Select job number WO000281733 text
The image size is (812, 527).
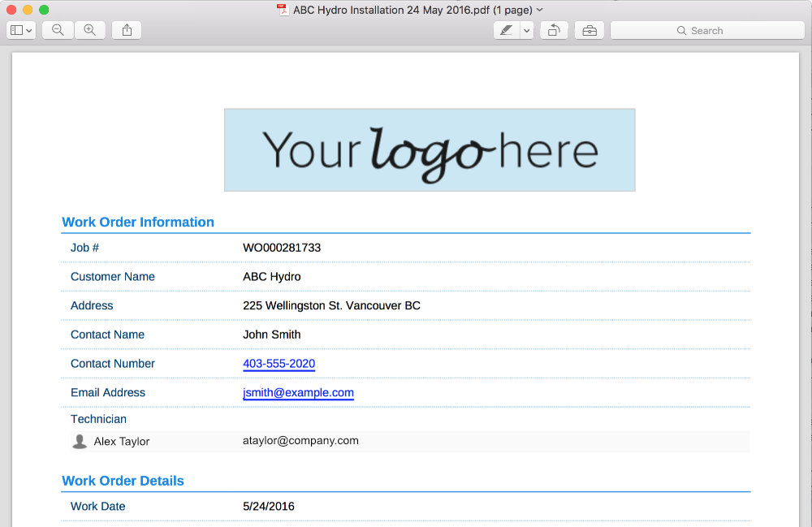coord(282,248)
